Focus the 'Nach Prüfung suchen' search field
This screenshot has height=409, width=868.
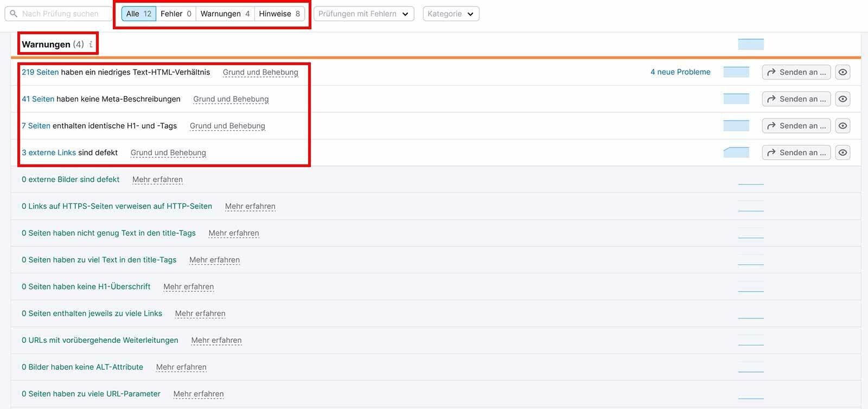point(59,14)
